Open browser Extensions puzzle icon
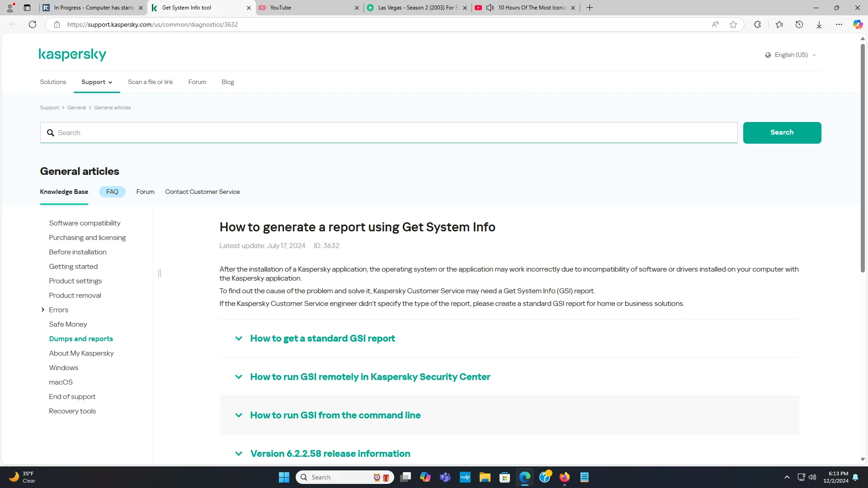 [757, 24]
